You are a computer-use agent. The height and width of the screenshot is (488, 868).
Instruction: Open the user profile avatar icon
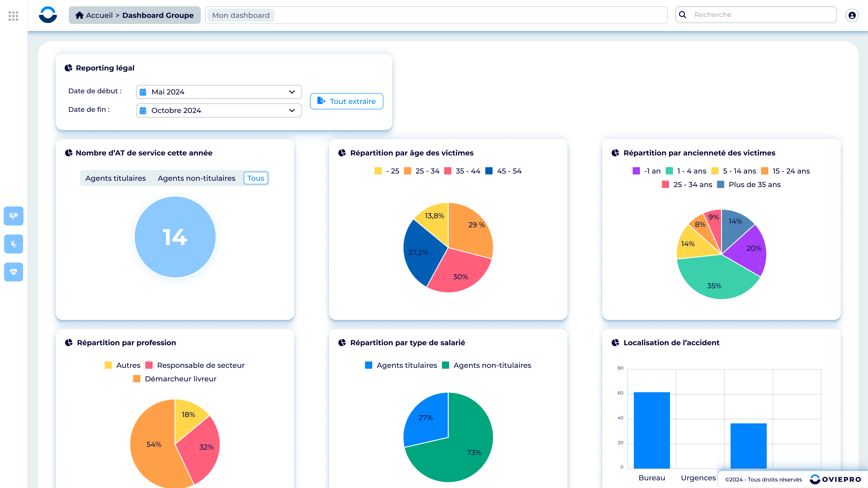(852, 15)
